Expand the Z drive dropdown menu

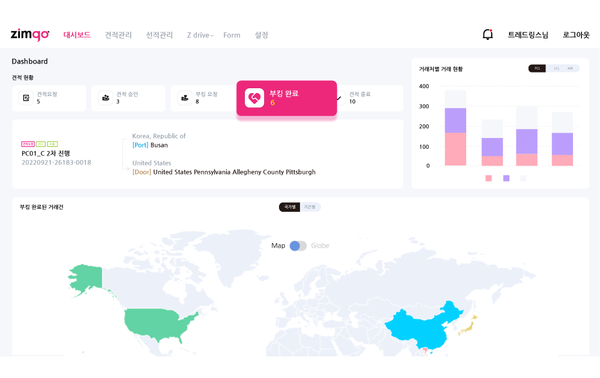click(x=200, y=35)
